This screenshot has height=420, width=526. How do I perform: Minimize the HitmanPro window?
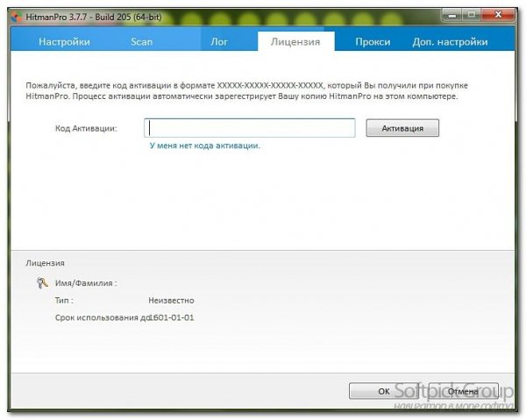pyautogui.click(x=451, y=15)
